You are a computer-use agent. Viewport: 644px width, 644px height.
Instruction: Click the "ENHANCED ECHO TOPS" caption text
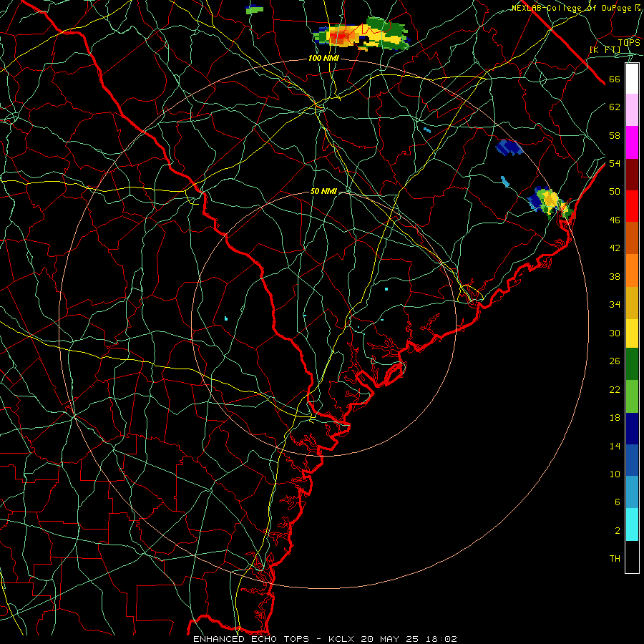point(251,639)
